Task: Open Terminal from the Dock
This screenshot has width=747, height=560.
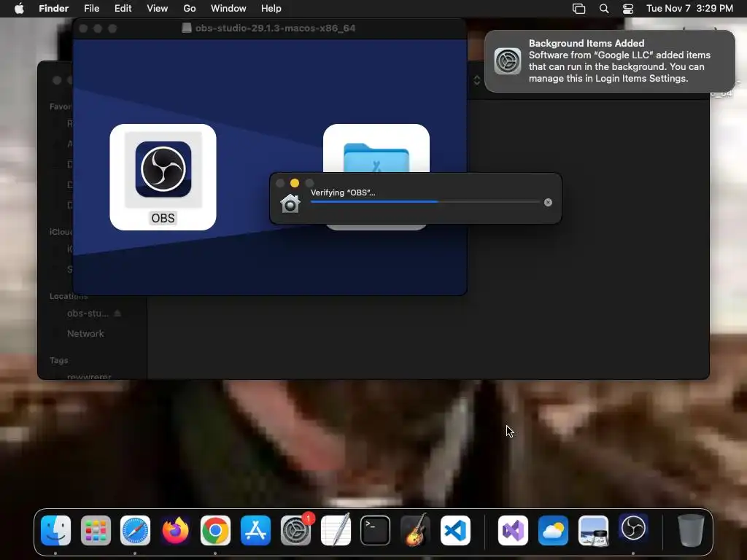Action: pyautogui.click(x=376, y=531)
